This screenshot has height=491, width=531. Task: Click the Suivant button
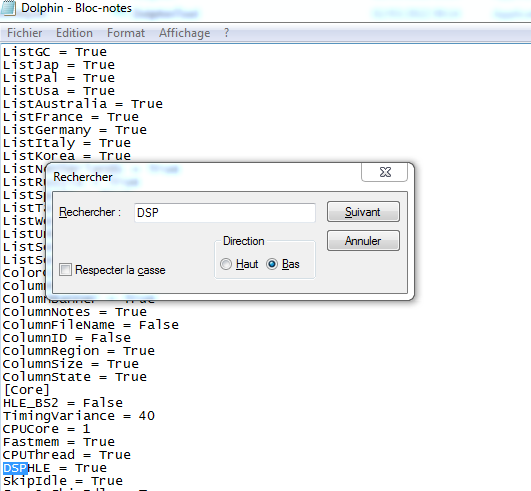[x=363, y=212]
